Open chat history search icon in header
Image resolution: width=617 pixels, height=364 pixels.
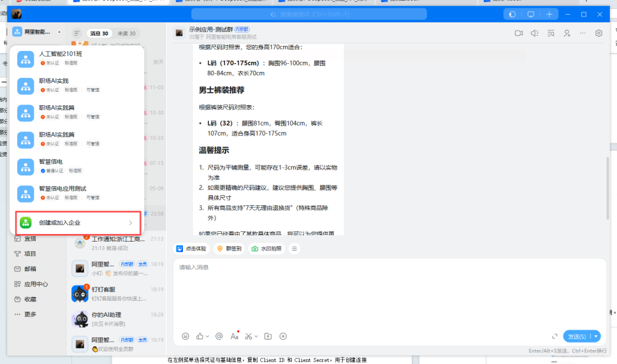tap(551, 33)
